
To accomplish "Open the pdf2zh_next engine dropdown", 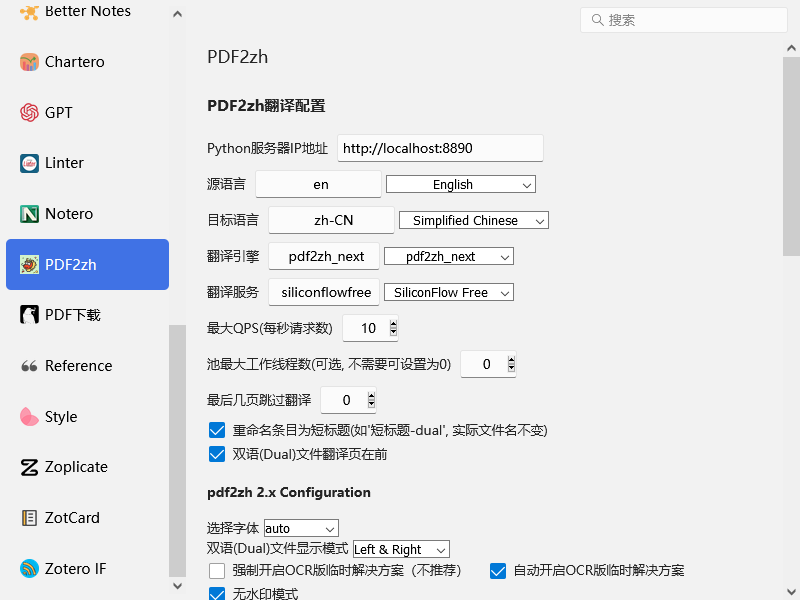I will [448, 256].
